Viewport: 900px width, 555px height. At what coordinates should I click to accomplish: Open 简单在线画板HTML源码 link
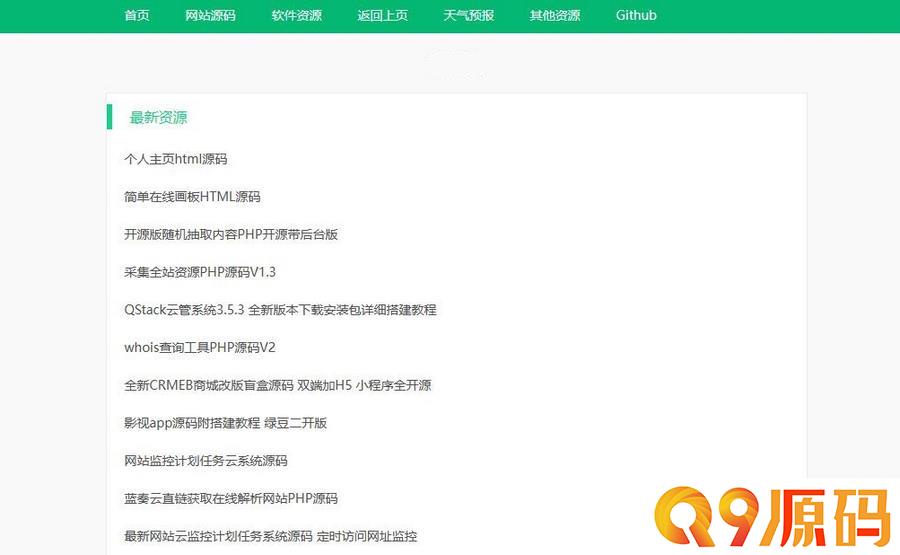click(x=192, y=197)
